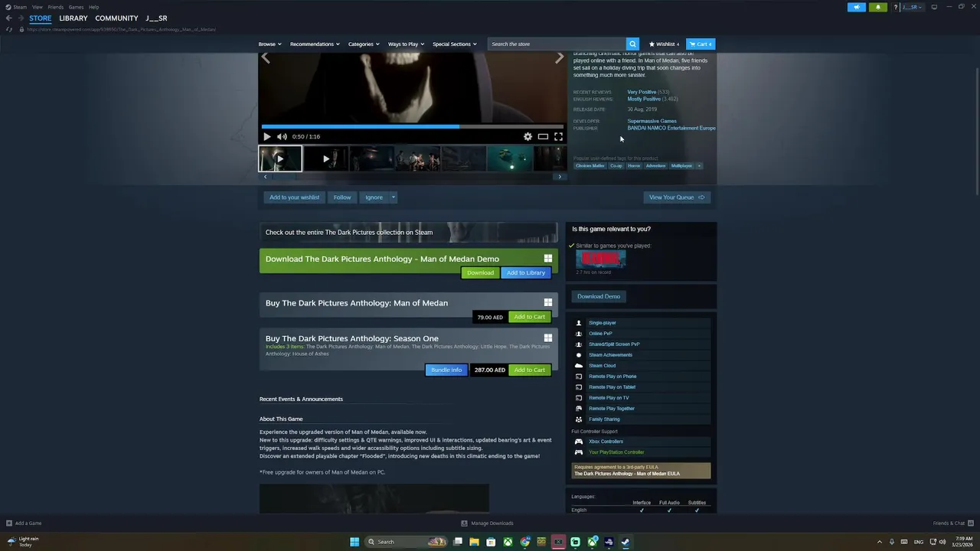Open Steam help question mark
This screenshot has width=980, height=551.
(895, 7)
